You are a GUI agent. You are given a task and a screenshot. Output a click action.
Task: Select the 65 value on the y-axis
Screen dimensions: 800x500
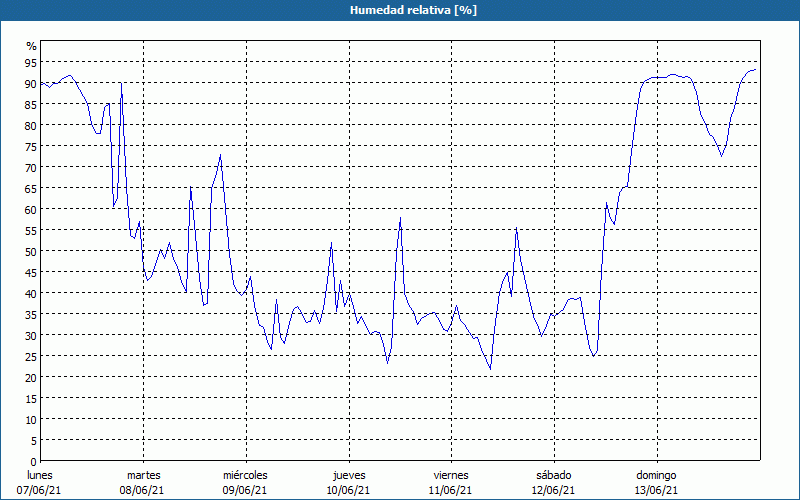[31, 189]
